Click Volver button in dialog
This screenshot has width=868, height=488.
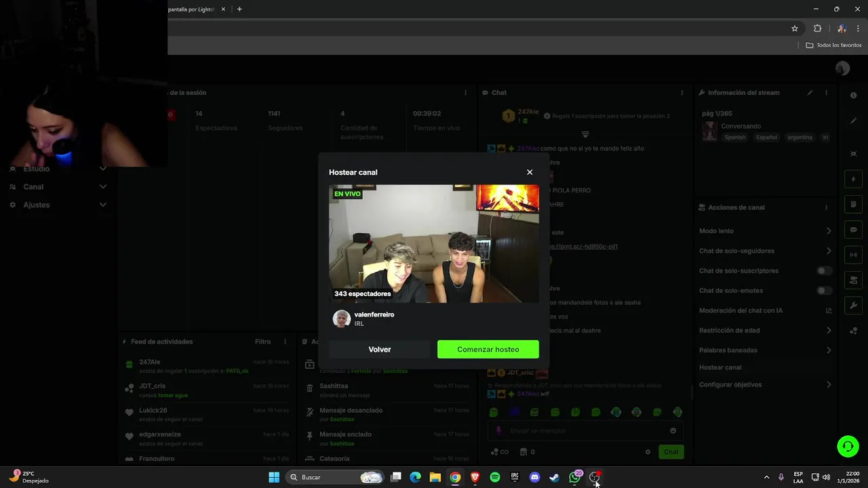point(380,349)
